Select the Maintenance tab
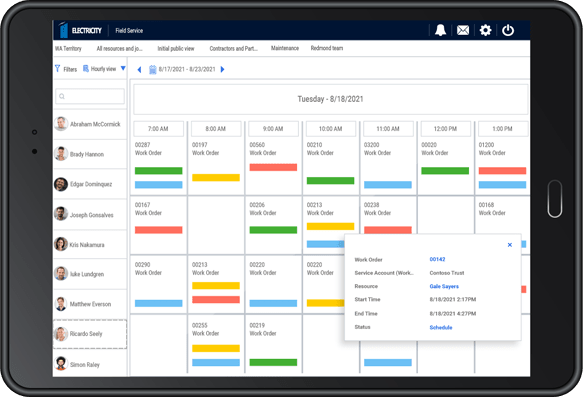Image resolution: width=583 pixels, height=397 pixels. 285,48
